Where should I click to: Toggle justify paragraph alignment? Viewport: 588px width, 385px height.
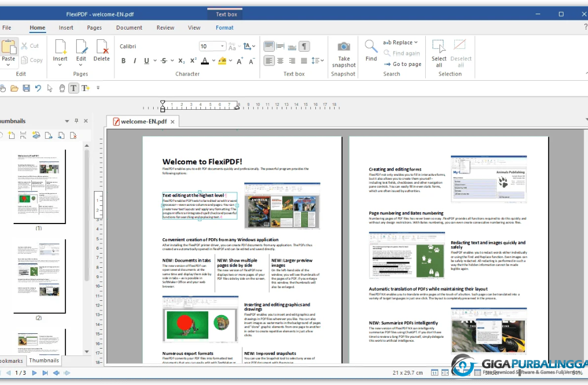click(x=304, y=61)
